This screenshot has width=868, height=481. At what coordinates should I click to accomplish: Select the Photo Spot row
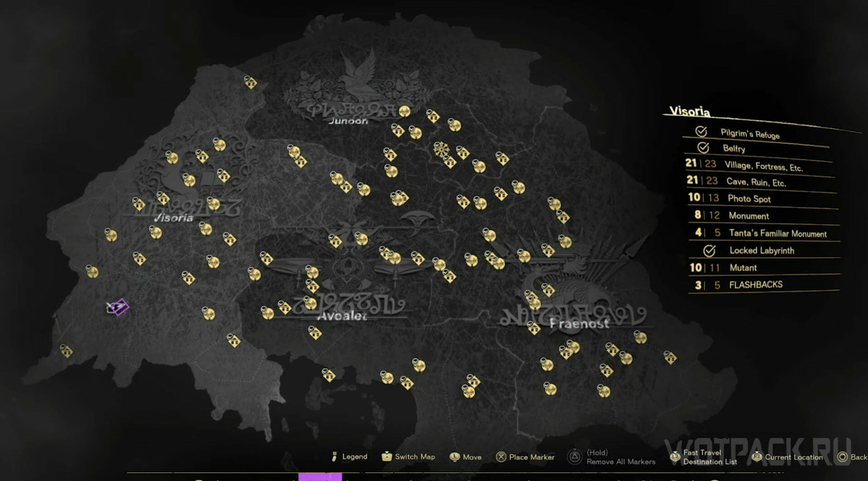pyautogui.click(x=749, y=199)
